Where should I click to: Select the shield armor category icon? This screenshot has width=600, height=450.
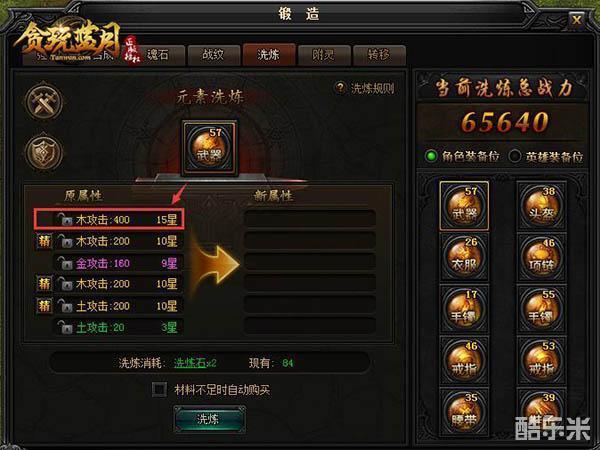(44, 152)
